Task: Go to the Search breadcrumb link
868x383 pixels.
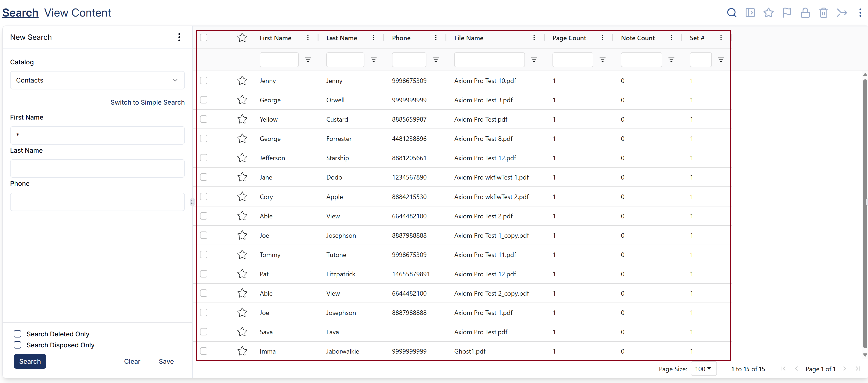Action: click(x=20, y=13)
